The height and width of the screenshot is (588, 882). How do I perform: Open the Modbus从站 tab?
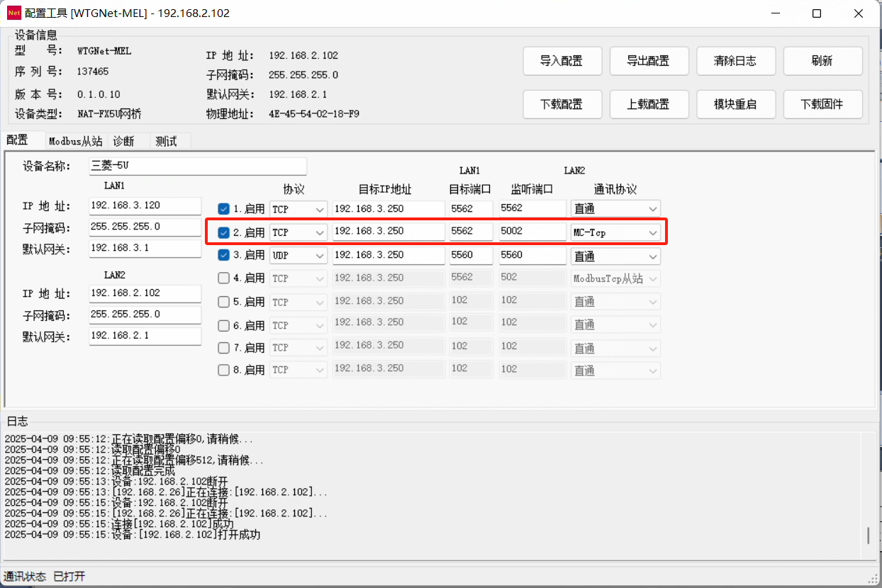coord(75,141)
